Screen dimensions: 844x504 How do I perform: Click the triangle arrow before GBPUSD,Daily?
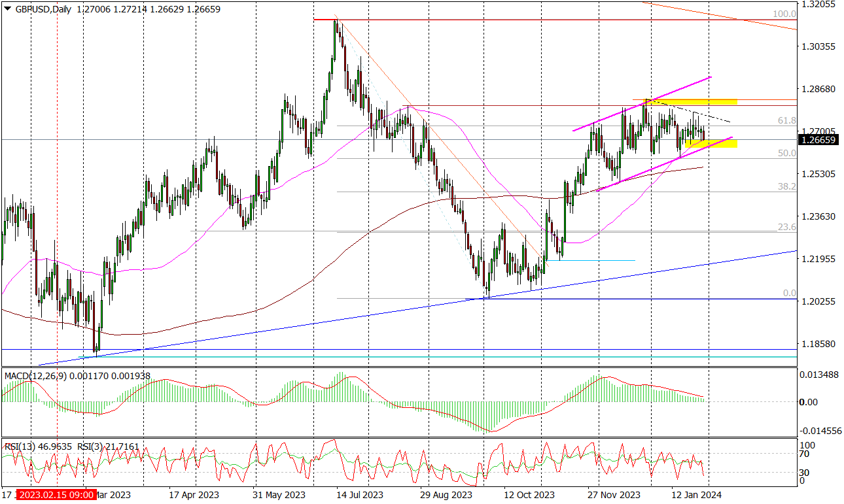(7, 10)
